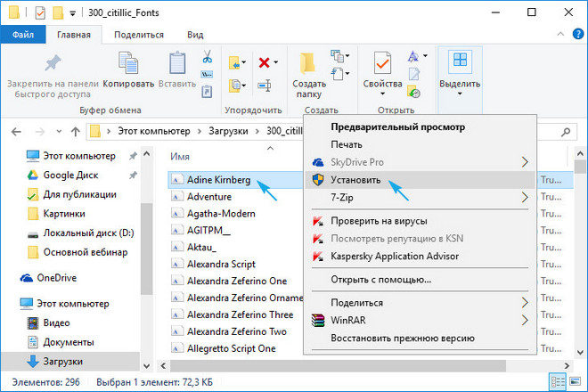Click Загрузки in the address breadcrumb
588x392 pixels.
tap(230, 131)
